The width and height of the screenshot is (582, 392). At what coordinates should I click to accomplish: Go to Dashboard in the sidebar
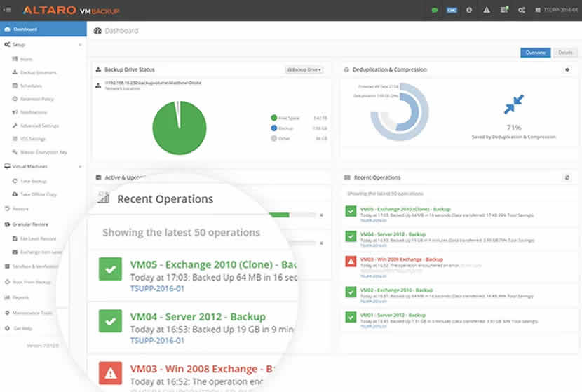pos(43,29)
